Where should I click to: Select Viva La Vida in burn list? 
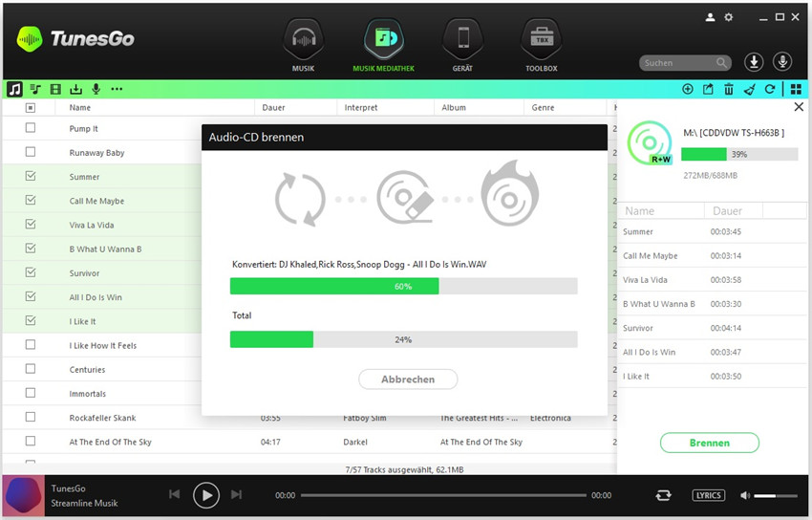pyautogui.click(x=712, y=280)
